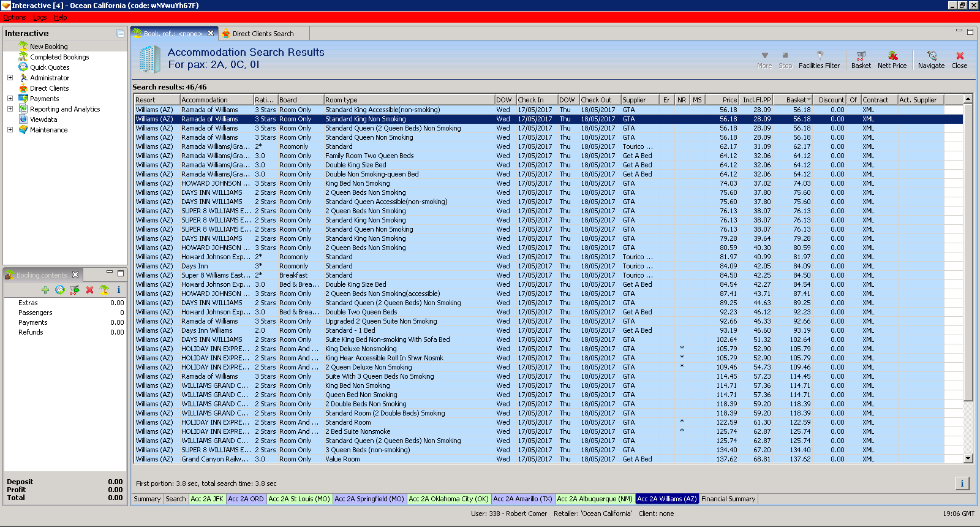Select Grand Canyon Railw... Value Room row

tap(548, 459)
